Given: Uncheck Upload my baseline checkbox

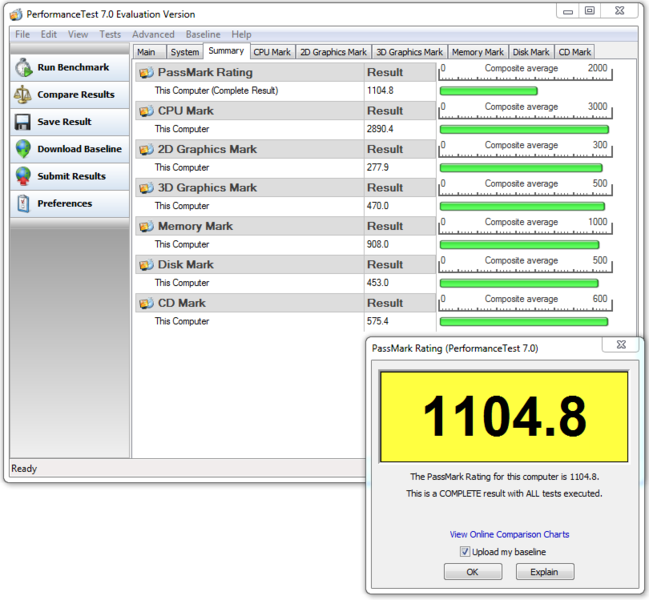Looking at the screenshot, I should (465, 552).
